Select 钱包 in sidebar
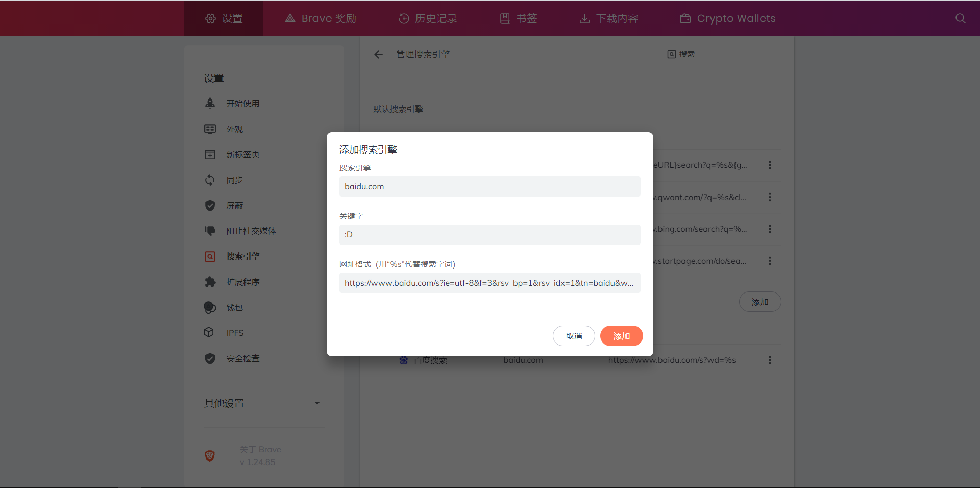 [x=235, y=308]
